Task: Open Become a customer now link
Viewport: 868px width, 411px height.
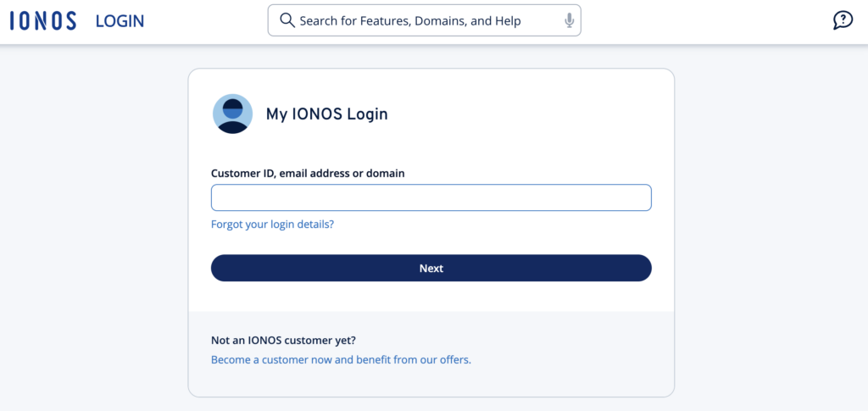Action: pos(341,359)
